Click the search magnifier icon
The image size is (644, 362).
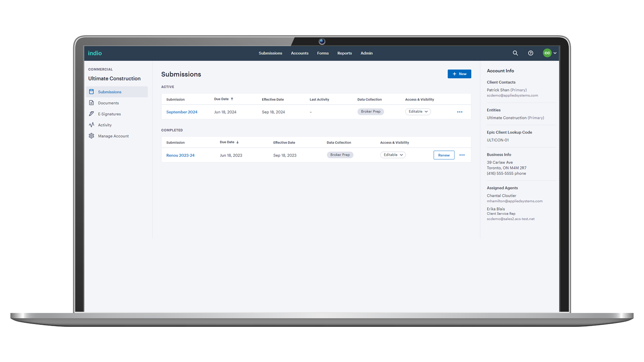click(515, 53)
